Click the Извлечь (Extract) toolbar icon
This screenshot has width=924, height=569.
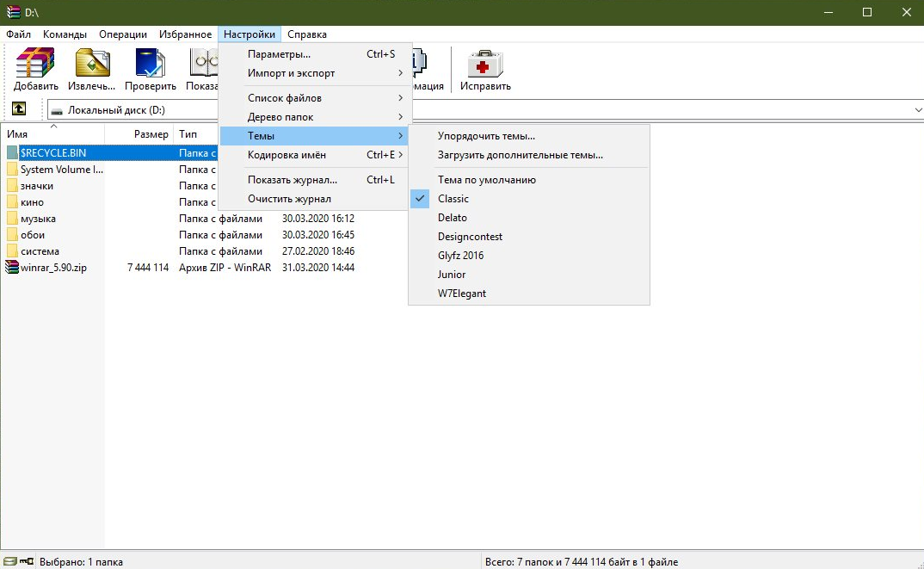(92, 63)
